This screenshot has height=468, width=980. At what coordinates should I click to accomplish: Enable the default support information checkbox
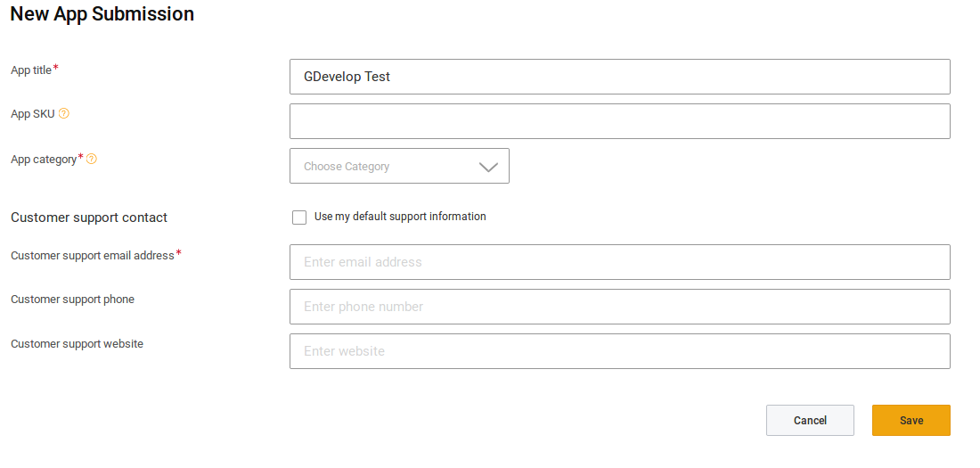click(299, 218)
